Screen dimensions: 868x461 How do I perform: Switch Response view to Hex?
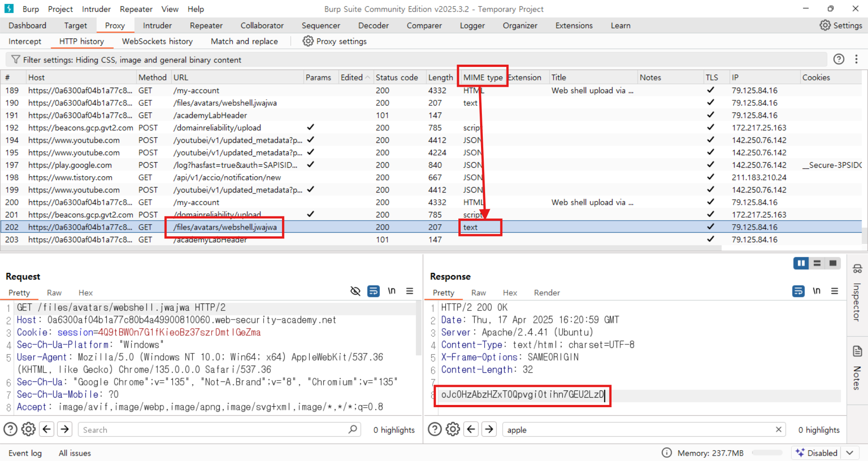[x=509, y=293]
